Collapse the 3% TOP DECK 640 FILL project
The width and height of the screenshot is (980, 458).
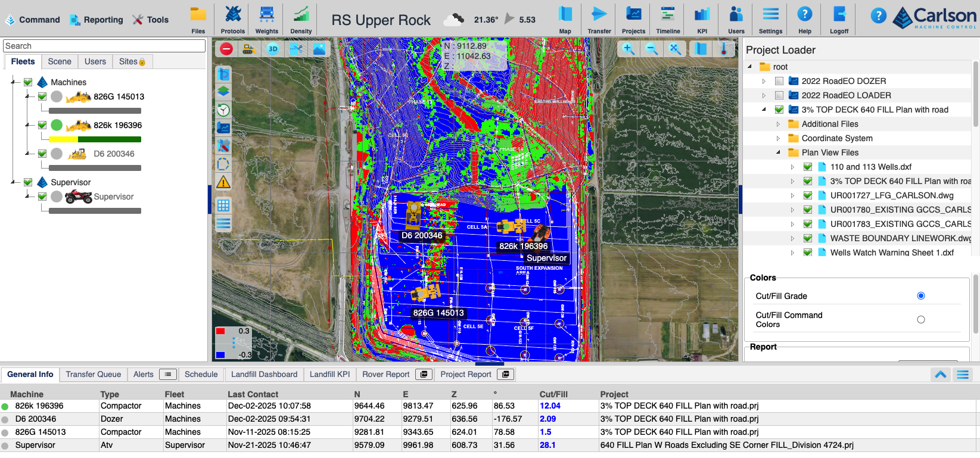click(764, 110)
